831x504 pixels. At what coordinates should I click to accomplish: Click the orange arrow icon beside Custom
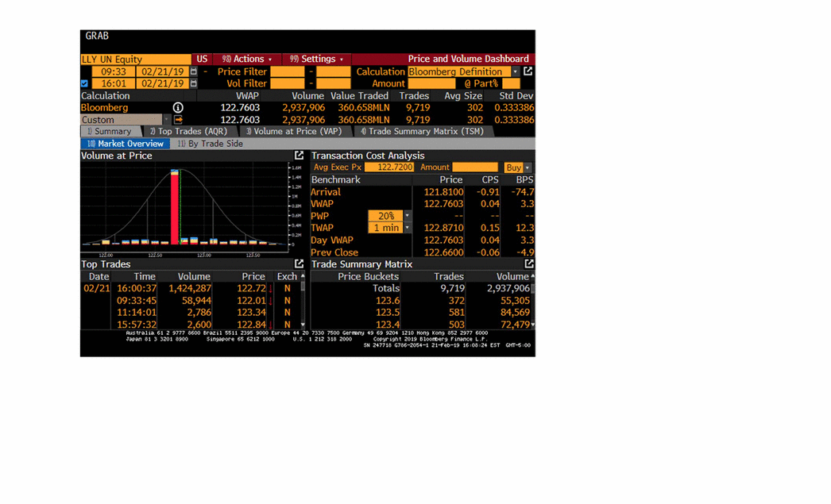[x=178, y=120]
